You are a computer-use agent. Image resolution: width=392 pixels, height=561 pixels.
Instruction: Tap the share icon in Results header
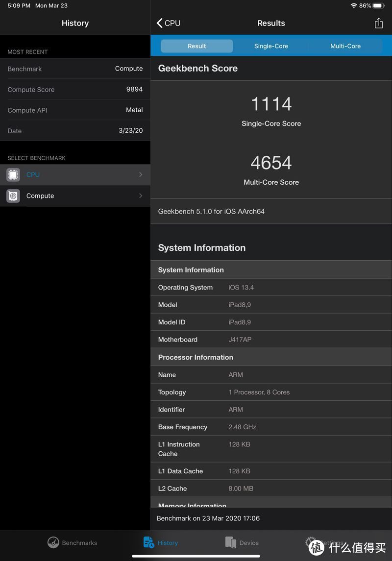coord(378,23)
